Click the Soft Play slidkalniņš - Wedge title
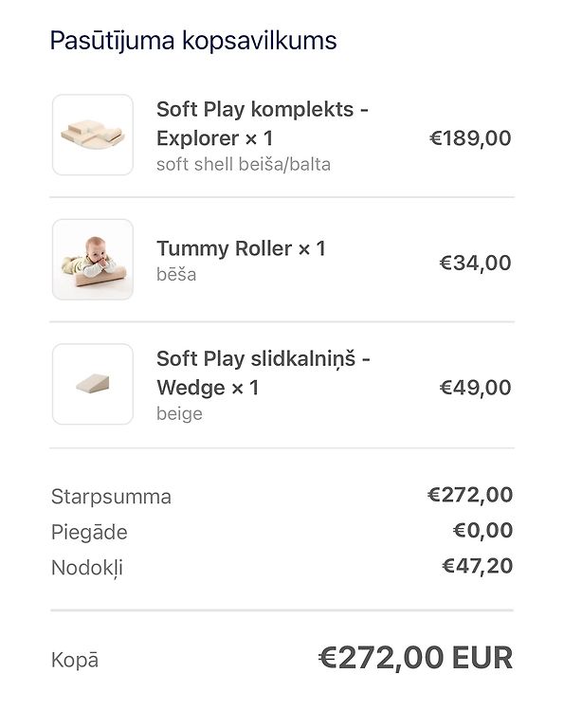This screenshot has height=728, width=564. (x=264, y=373)
